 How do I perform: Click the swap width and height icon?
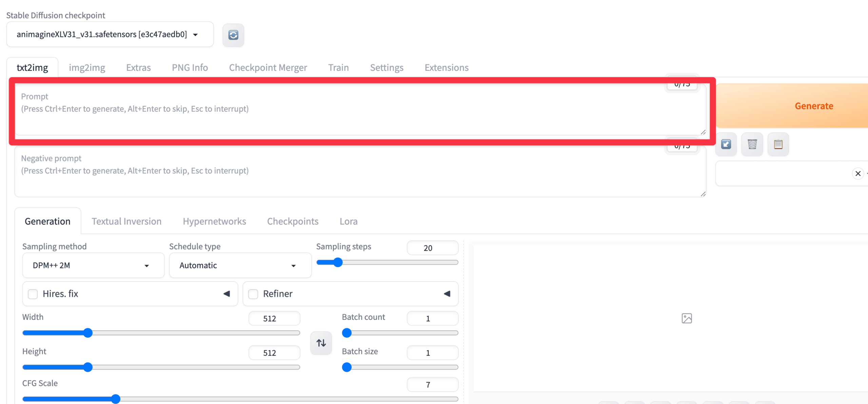click(x=321, y=343)
